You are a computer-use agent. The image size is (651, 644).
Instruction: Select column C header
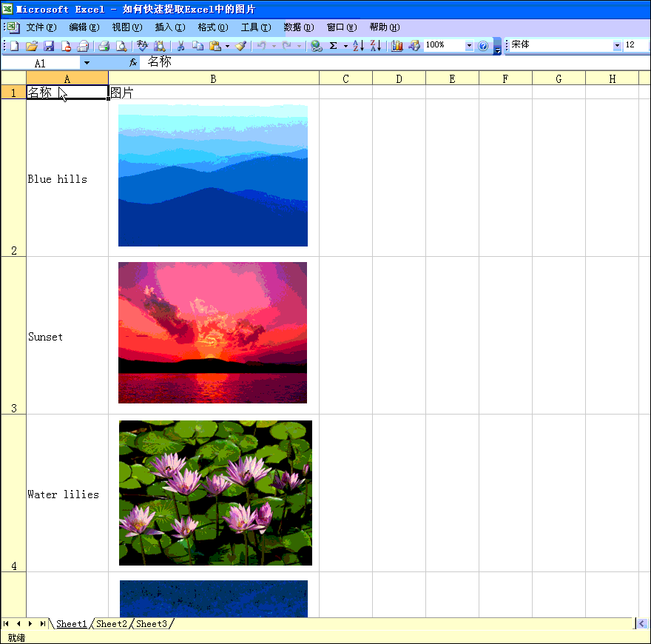345,78
